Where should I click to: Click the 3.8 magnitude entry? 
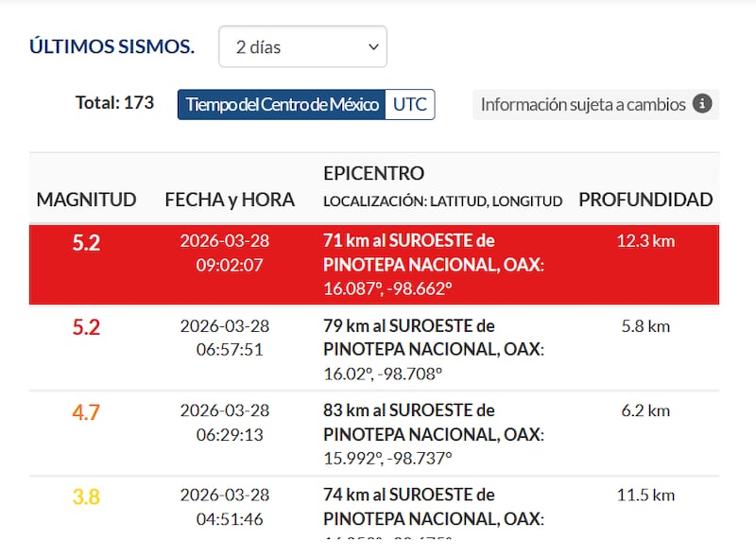coord(86,496)
